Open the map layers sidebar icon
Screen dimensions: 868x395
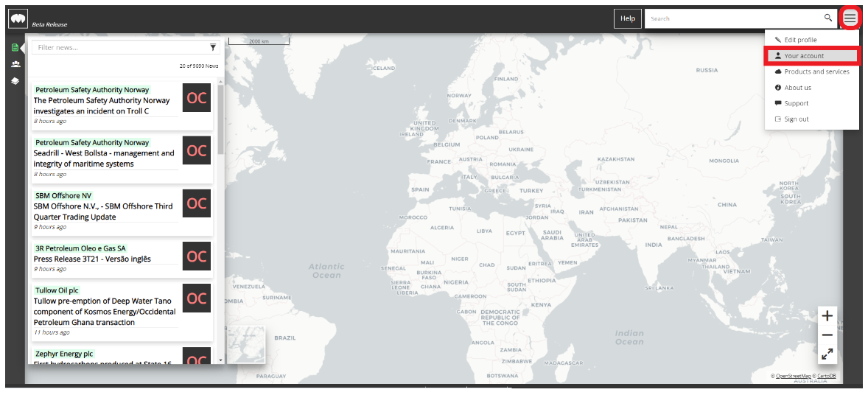click(15, 81)
